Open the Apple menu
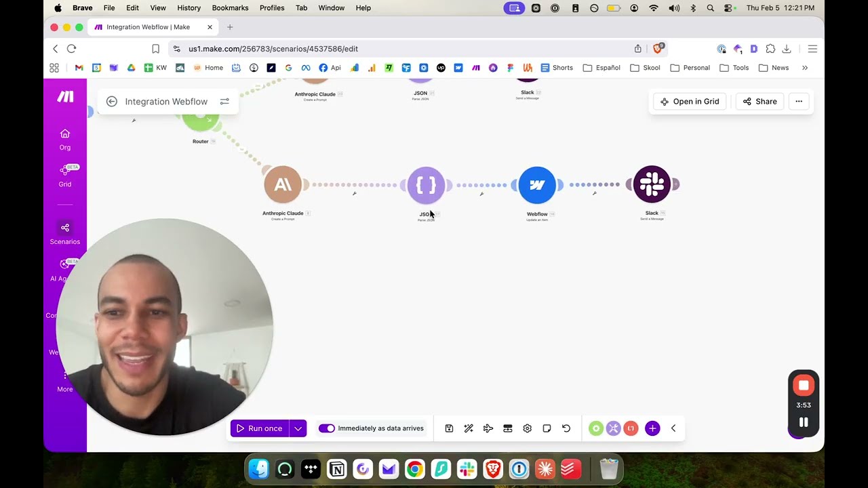Image resolution: width=868 pixels, height=488 pixels. 58,8
